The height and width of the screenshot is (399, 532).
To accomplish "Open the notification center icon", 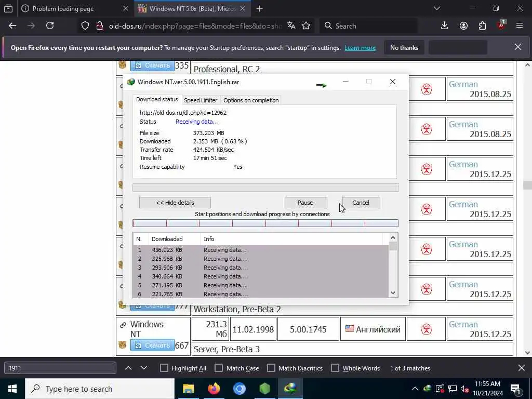I will pyautogui.click(x=515, y=389).
